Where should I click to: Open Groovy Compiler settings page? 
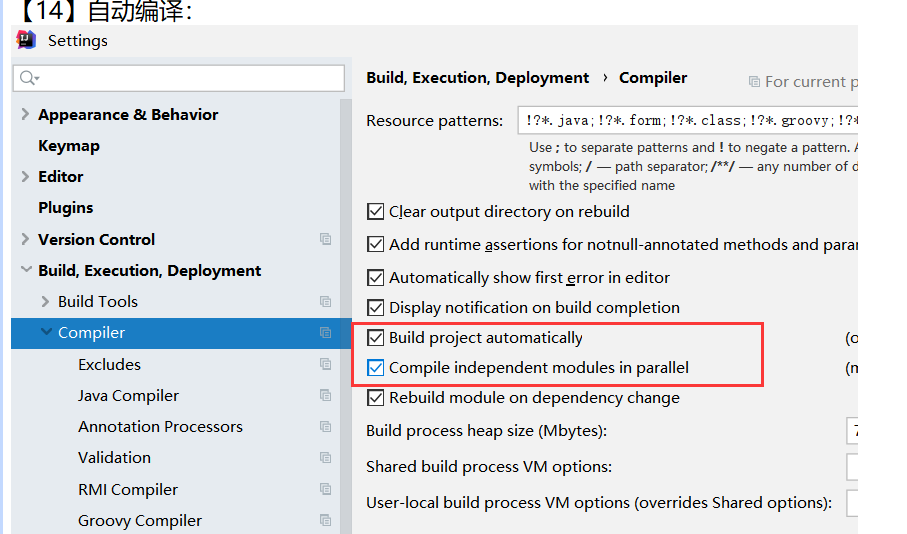tap(139, 520)
